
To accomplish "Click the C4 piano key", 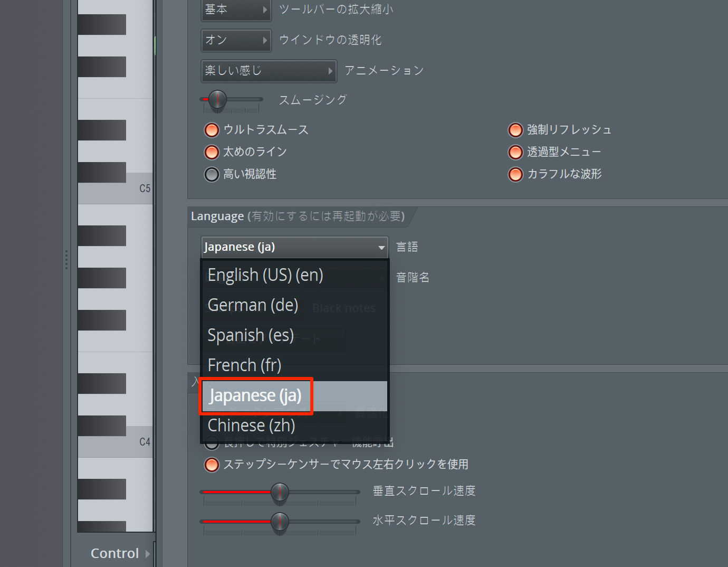I will click(115, 442).
